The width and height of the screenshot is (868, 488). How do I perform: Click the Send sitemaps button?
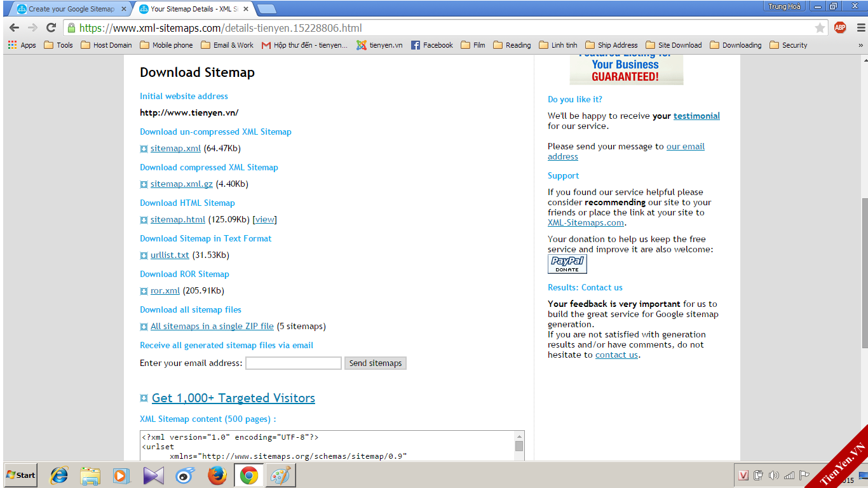376,363
